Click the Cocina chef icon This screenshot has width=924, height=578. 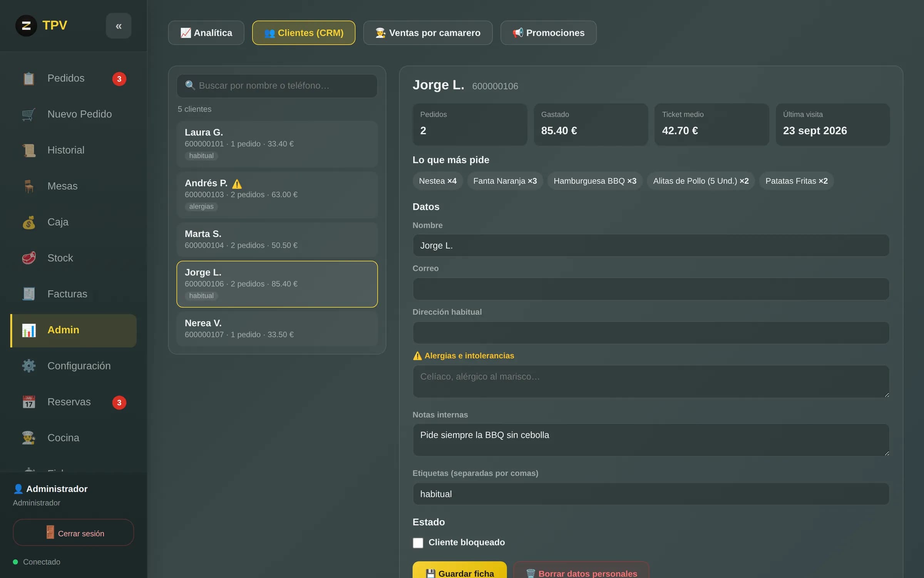[x=29, y=438]
